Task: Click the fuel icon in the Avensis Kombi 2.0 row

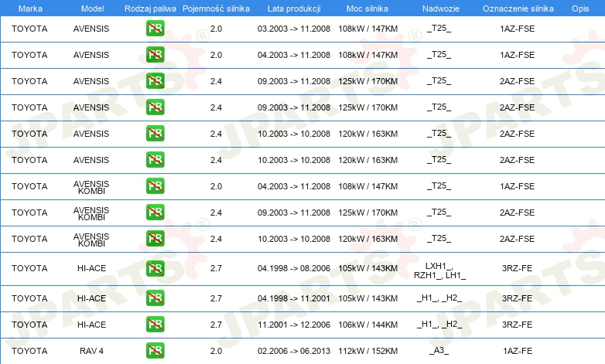Action: click(x=155, y=185)
